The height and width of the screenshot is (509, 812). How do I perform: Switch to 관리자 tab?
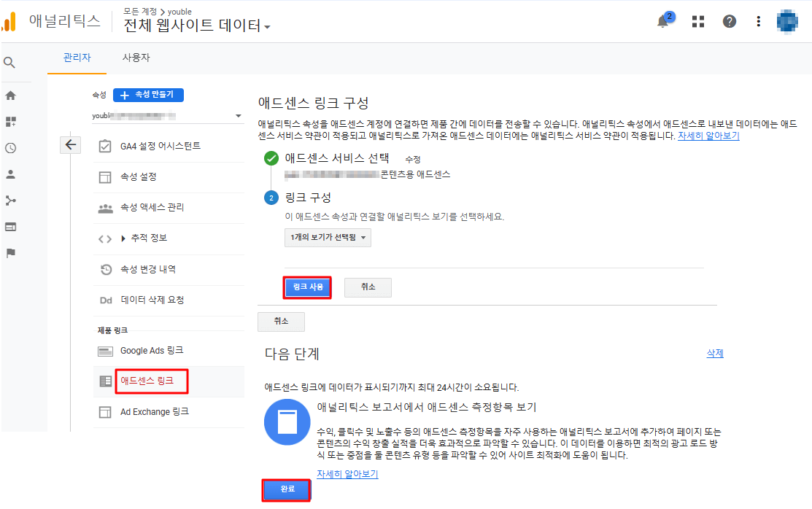click(77, 58)
